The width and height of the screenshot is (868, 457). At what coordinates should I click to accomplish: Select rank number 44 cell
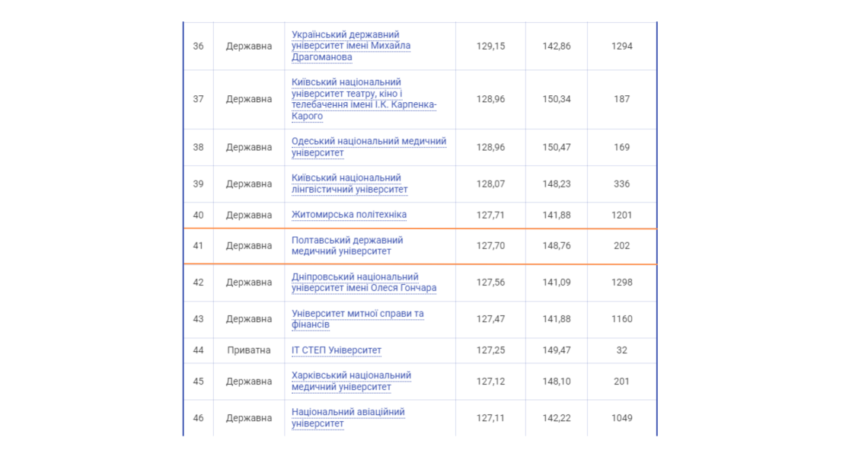tap(198, 350)
